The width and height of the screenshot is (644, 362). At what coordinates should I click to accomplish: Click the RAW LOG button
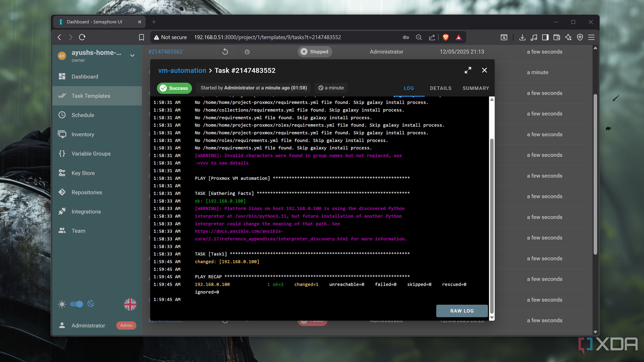click(x=462, y=311)
